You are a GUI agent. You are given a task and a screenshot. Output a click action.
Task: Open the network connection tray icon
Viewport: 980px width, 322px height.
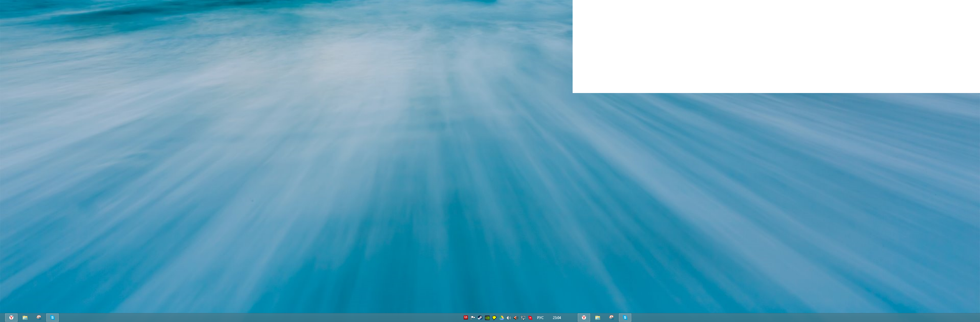click(523, 318)
